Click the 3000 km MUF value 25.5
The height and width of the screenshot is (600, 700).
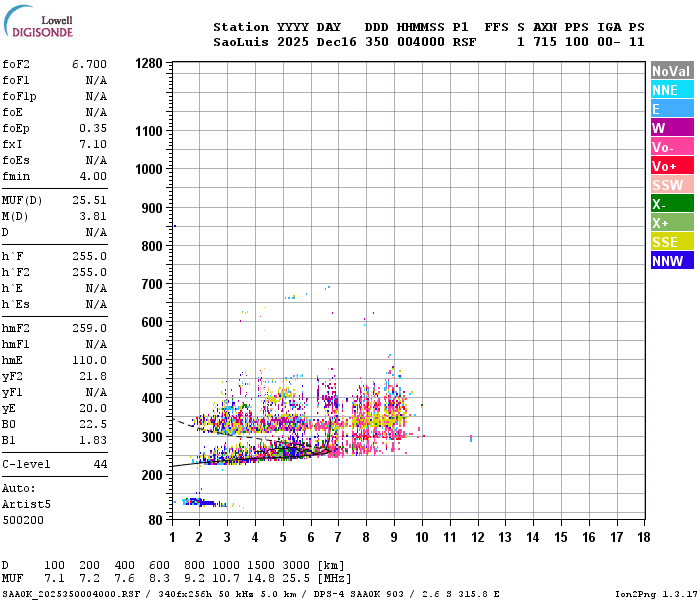pos(296,578)
